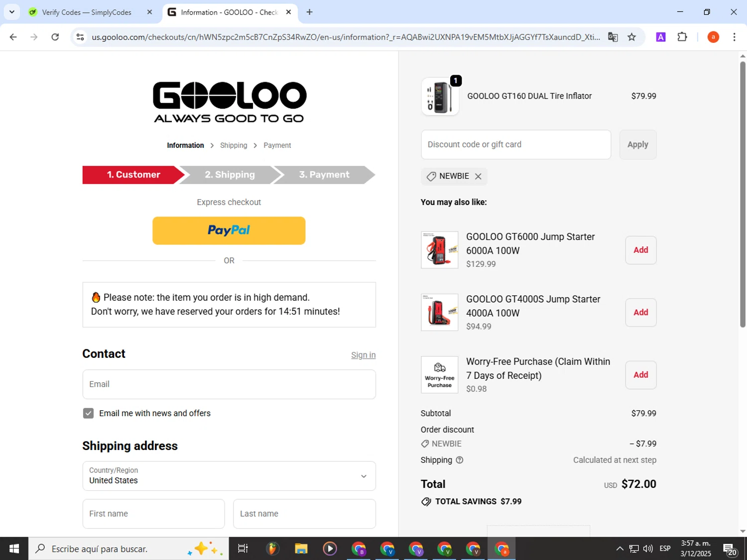
Task: Open the tab search dropdown arrow
Action: pos(12,12)
